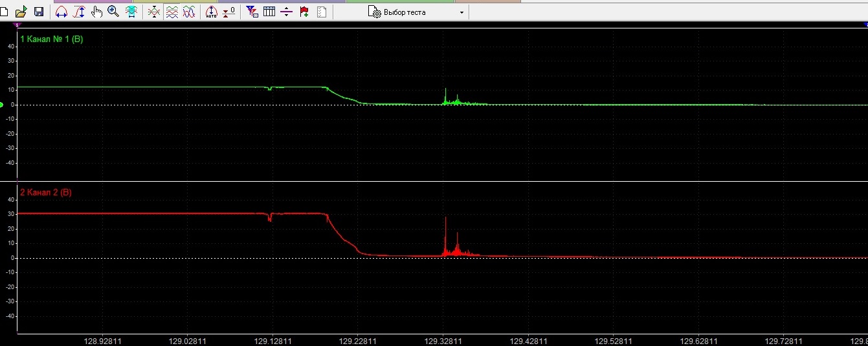The width and height of the screenshot is (868, 346).
Task: Click the green channel 1 zero-level marker
Action: tap(2, 104)
